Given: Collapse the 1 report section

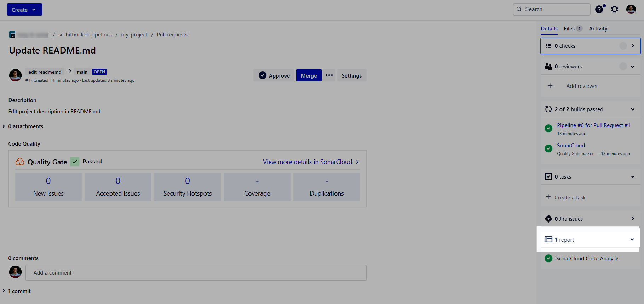Looking at the screenshot, I should click(x=632, y=240).
